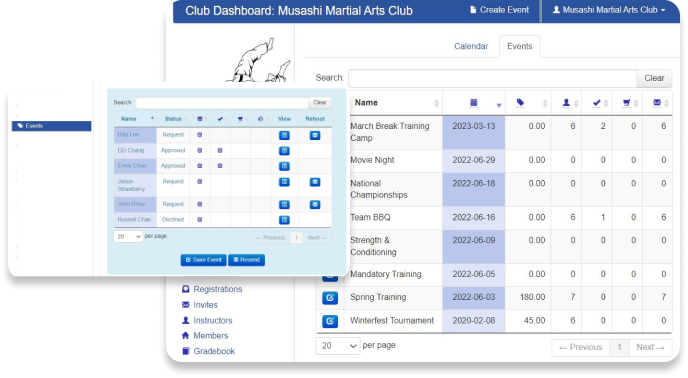Open Invites in the sidebar
The width and height of the screenshot is (688, 378).
tap(200, 305)
